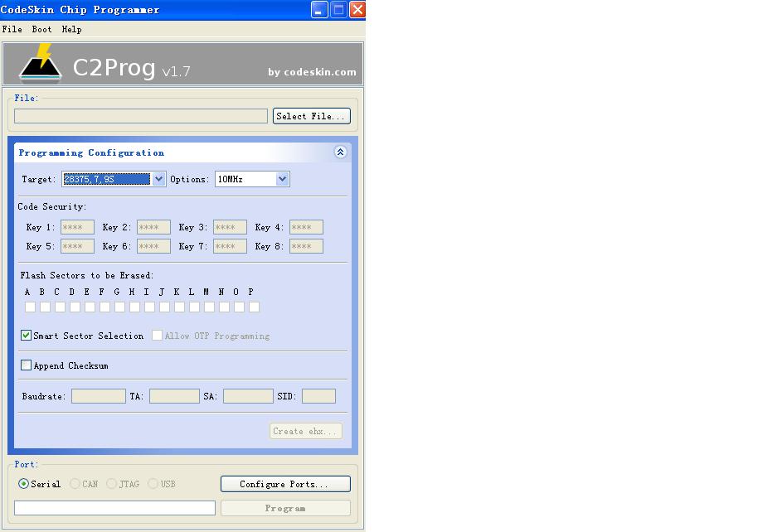Toggle Allow OTP Programming checkbox

click(157, 336)
